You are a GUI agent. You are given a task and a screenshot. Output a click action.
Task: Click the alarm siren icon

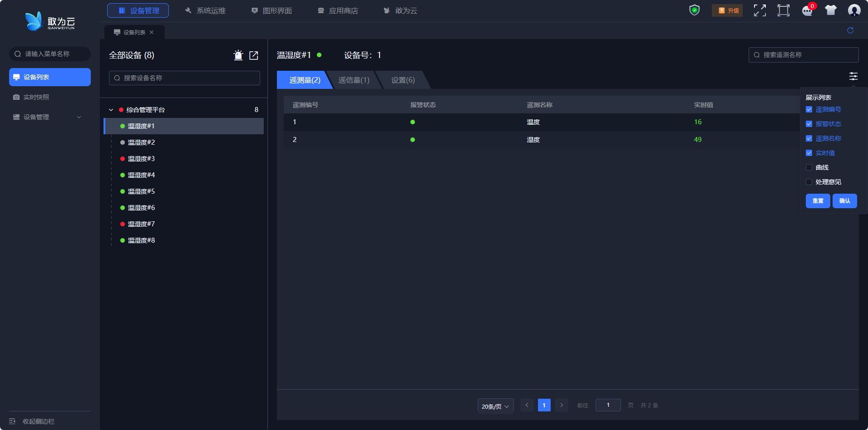pos(238,55)
